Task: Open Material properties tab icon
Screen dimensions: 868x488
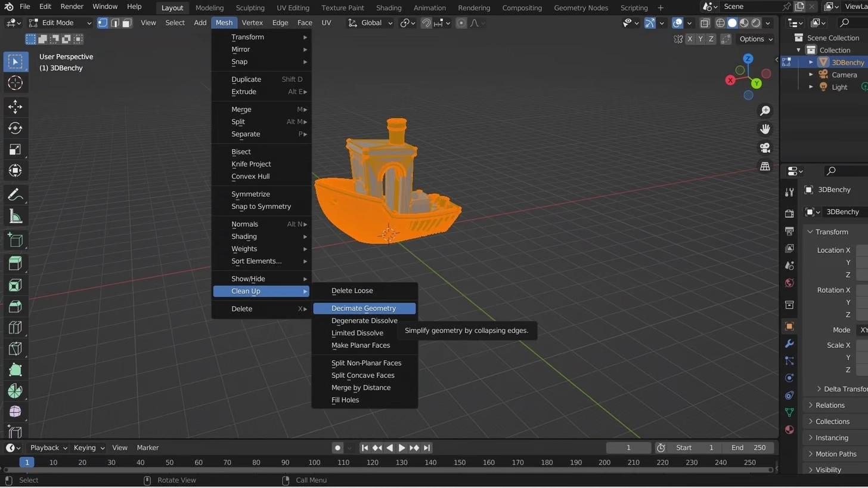Action: click(789, 430)
